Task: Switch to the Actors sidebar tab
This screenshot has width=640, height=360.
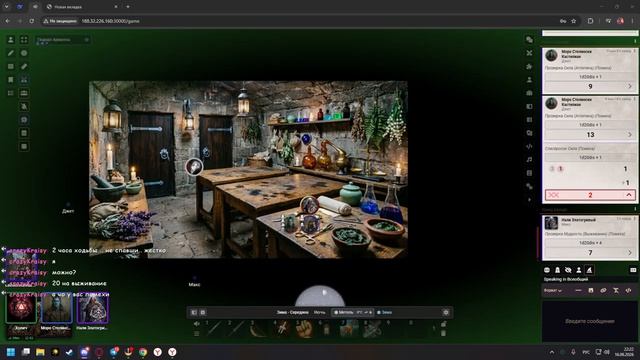Action: pos(529,80)
